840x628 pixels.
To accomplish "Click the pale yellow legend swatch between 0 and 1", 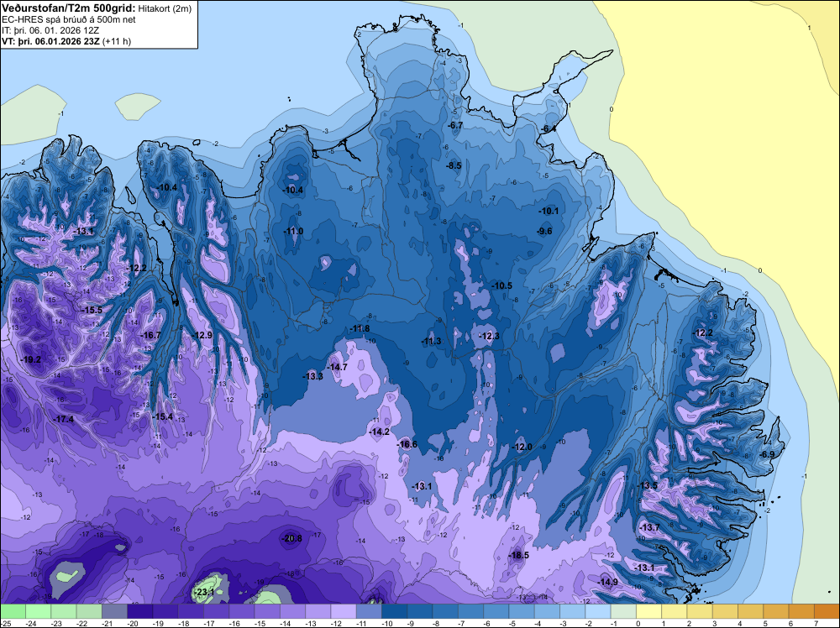I will [x=648, y=611].
